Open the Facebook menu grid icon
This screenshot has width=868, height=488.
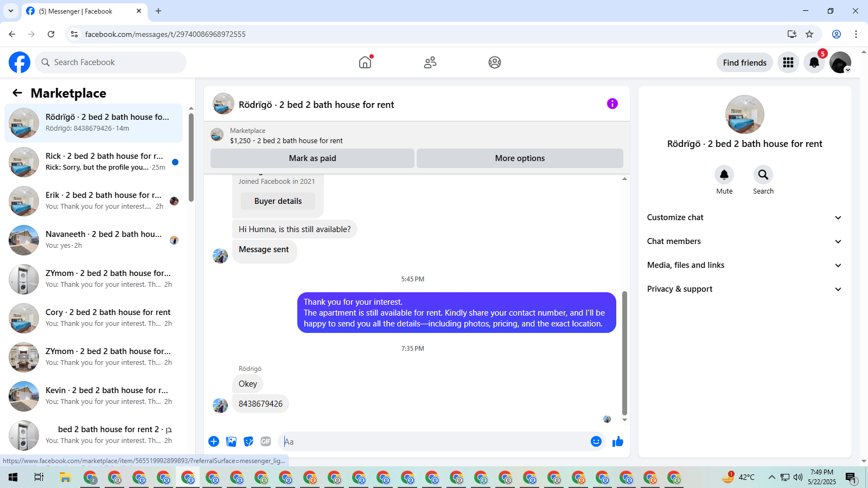[x=788, y=62]
